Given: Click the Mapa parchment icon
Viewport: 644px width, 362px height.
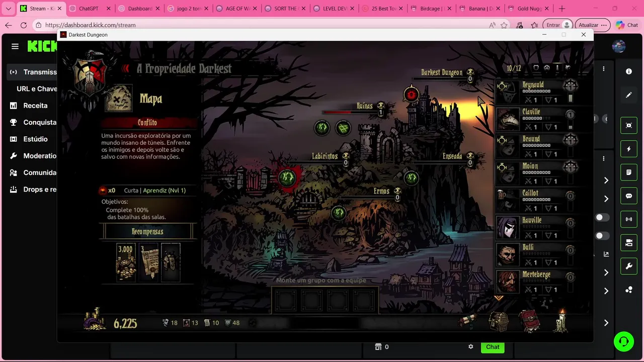Looking at the screenshot, I should [119, 99].
